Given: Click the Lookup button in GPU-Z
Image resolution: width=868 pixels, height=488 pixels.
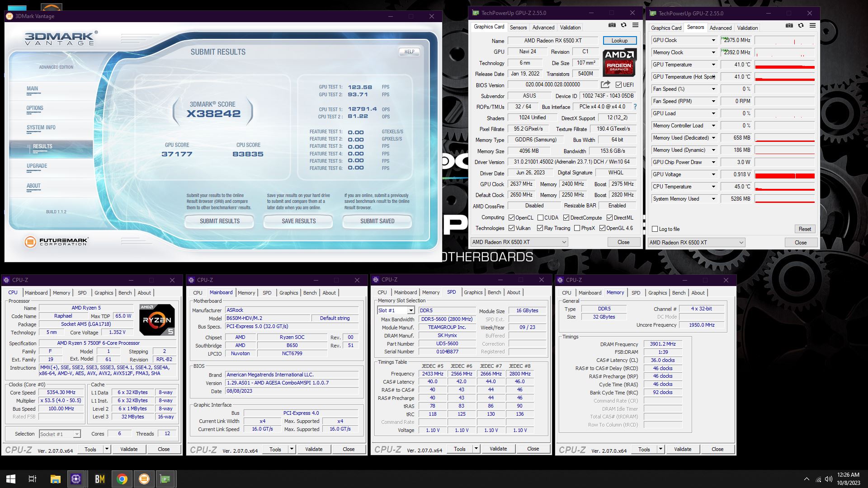Looking at the screenshot, I should [x=619, y=41].
